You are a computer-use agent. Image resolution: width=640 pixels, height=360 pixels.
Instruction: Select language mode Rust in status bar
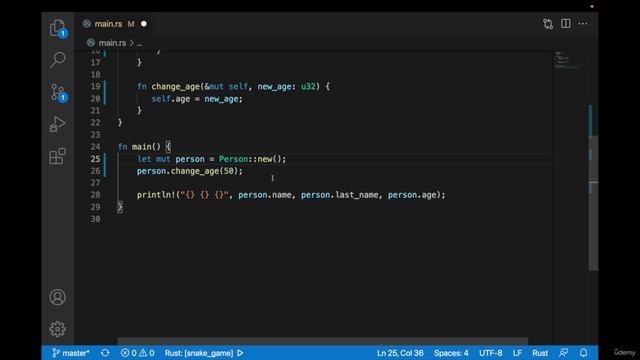coord(540,353)
